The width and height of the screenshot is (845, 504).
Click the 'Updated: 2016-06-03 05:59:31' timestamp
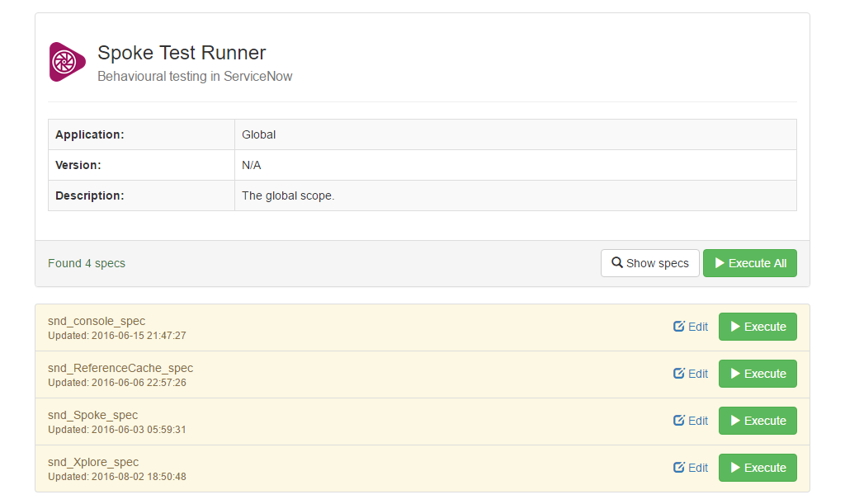coord(117,430)
